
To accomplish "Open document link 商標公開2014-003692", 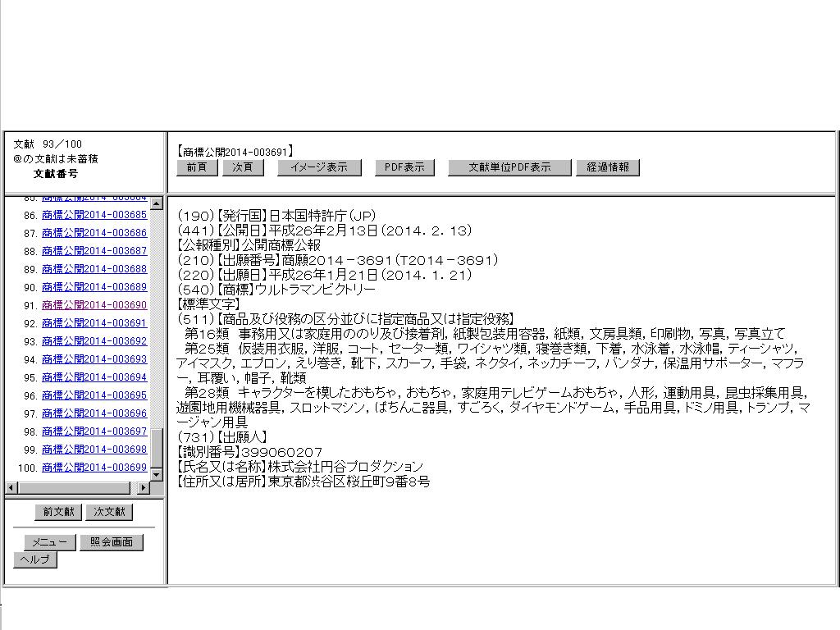I will [94, 341].
